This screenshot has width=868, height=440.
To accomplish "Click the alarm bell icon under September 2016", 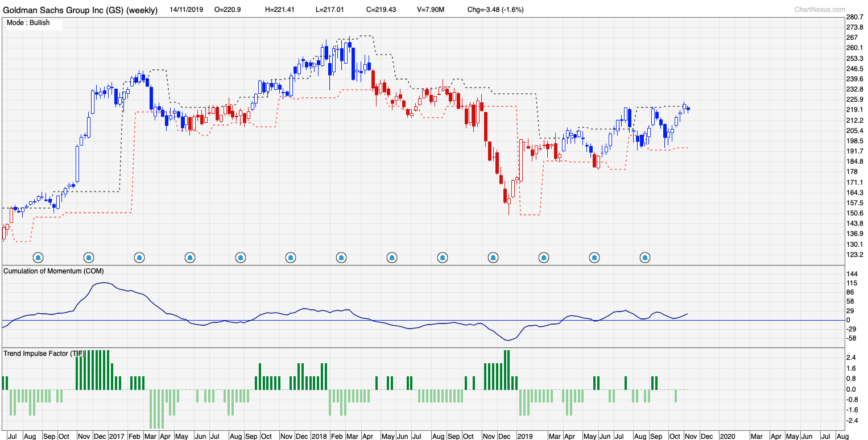I will click(x=38, y=257).
